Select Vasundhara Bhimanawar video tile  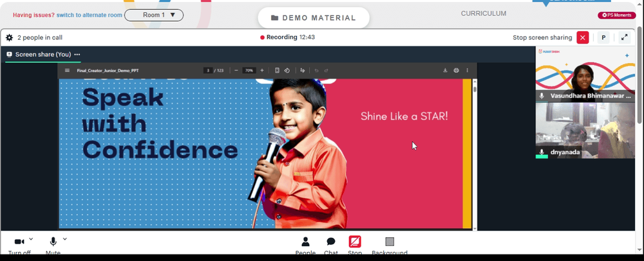(585, 74)
